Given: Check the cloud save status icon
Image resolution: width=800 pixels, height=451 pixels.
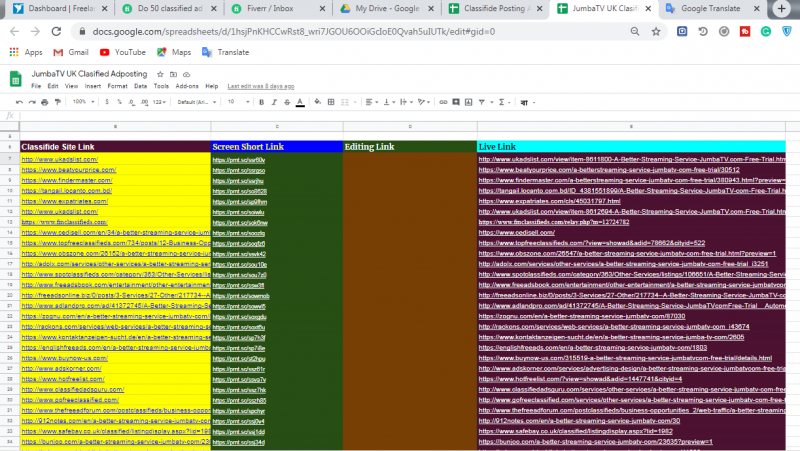Looking at the screenshot, I should 187,74.
